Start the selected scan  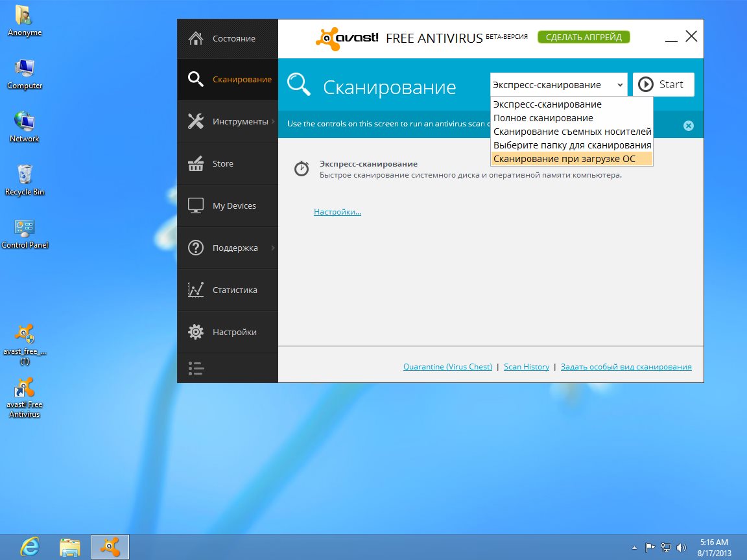[663, 85]
